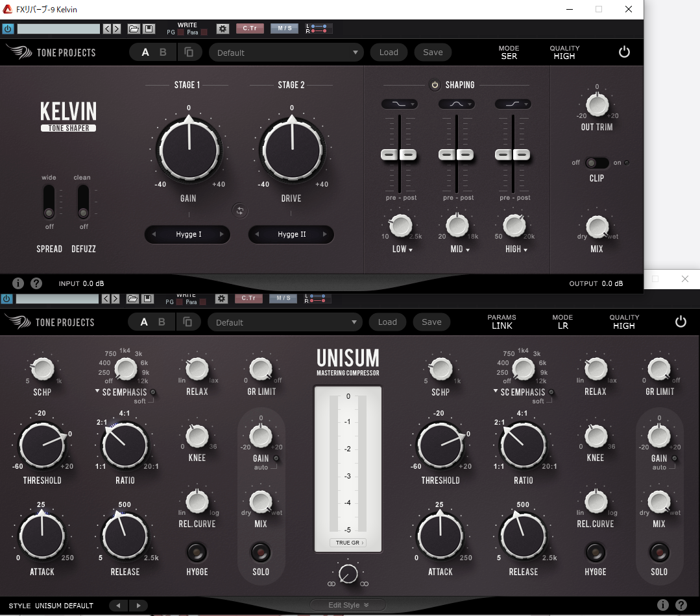The image size is (700, 616).
Task: Click the floppy disk save icon in Unisum toolbar
Action: click(147, 299)
